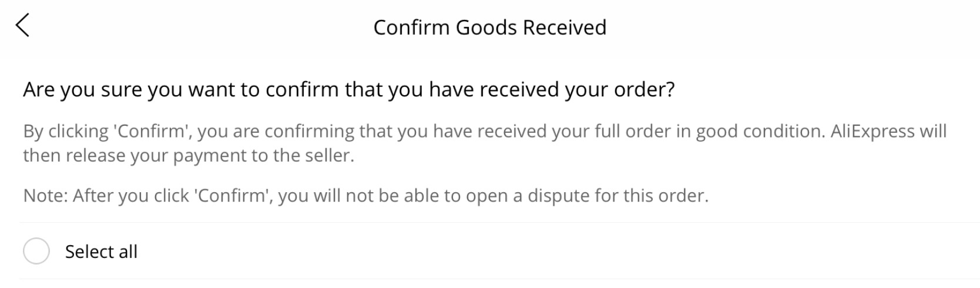
Task: Click the 'Confirm Goods Received' page title
Action: click(x=489, y=27)
